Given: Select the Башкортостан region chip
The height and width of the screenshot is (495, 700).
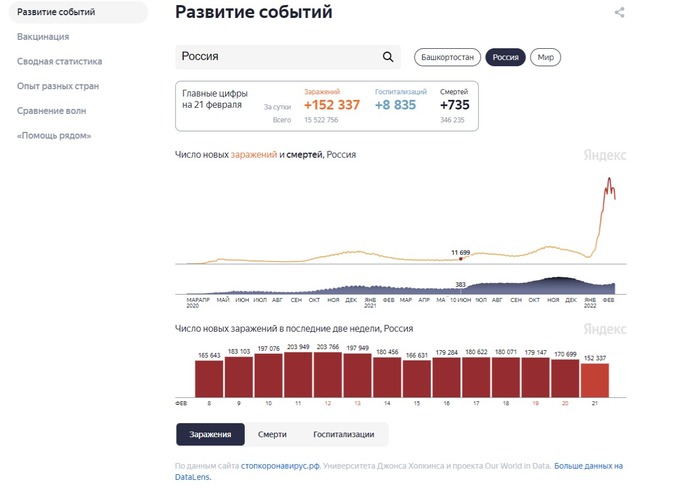Looking at the screenshot, I should 447,57.
